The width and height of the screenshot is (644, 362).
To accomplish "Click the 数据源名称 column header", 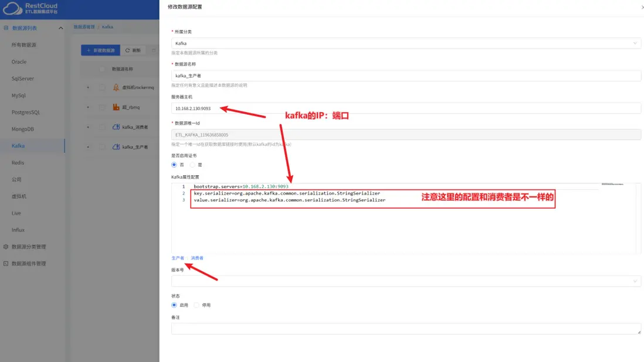I will (123, 69).
